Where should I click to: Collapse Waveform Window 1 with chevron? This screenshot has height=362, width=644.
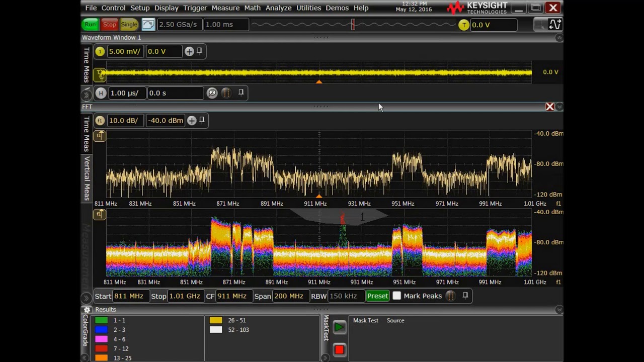pyautogui.click(x=559, y=38)
